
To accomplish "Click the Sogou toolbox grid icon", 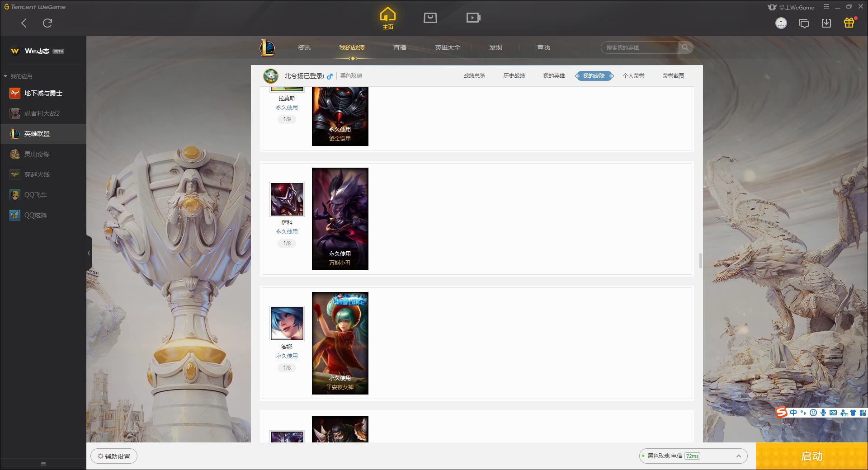I will pos(863,413).
